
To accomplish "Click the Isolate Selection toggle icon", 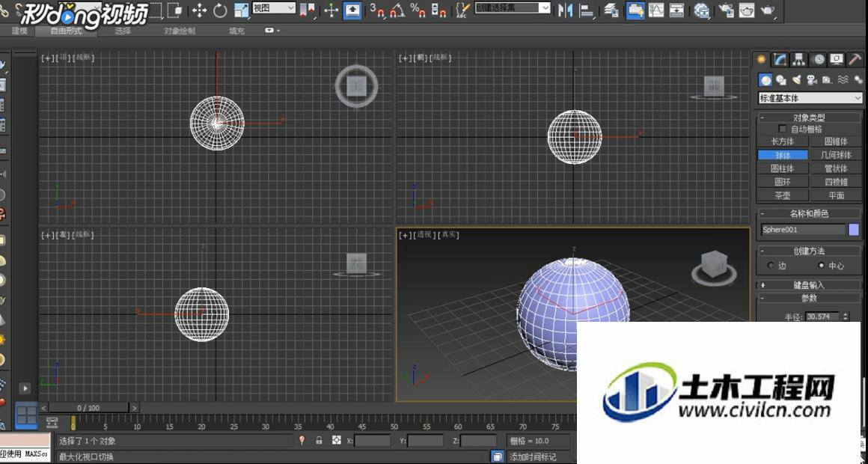I will (x=302, y=441).
